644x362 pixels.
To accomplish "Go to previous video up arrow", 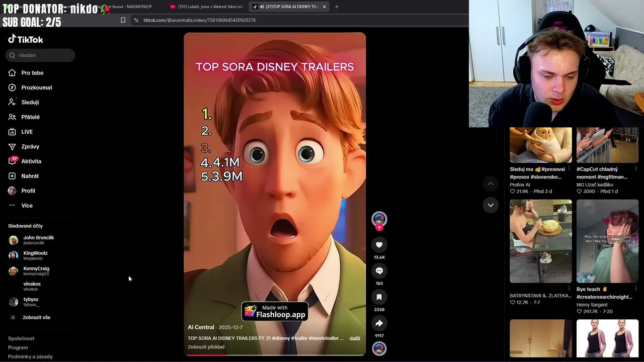I will click(491, 184).
